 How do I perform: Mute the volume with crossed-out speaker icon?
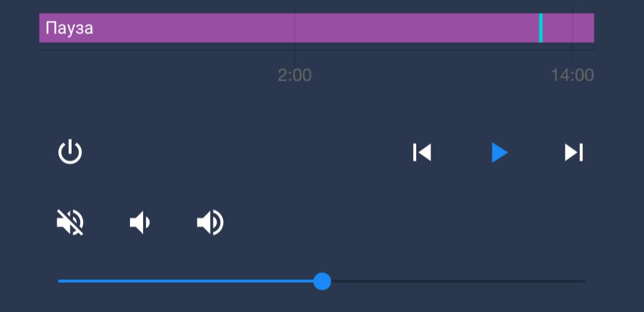click(x=70, y=223)
